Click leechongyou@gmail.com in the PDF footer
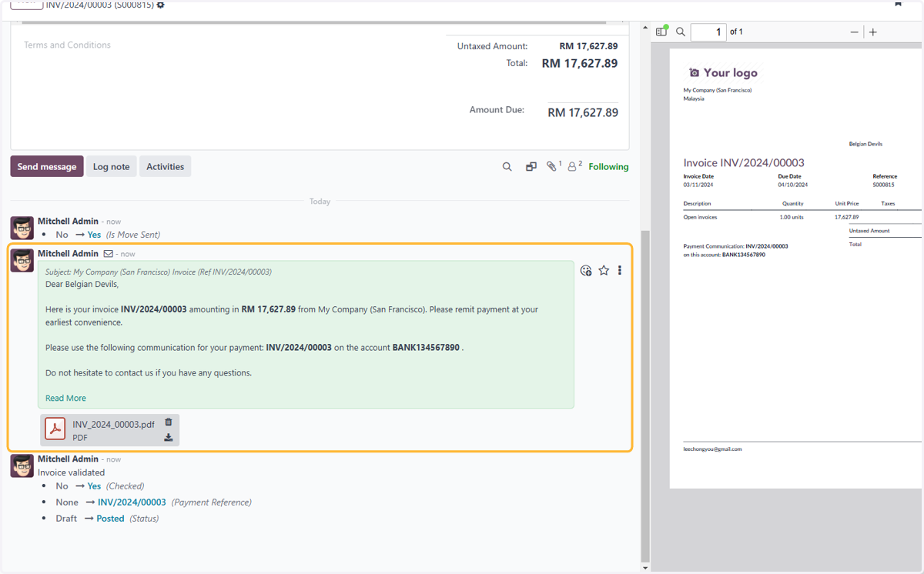Viewport: 924px width, 574px height. [712, 449]
